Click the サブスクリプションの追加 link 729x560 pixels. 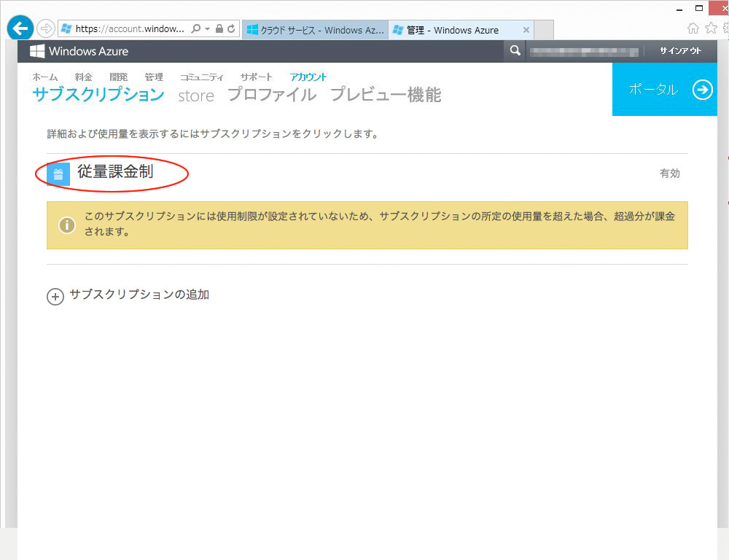(x=139, y=295)
